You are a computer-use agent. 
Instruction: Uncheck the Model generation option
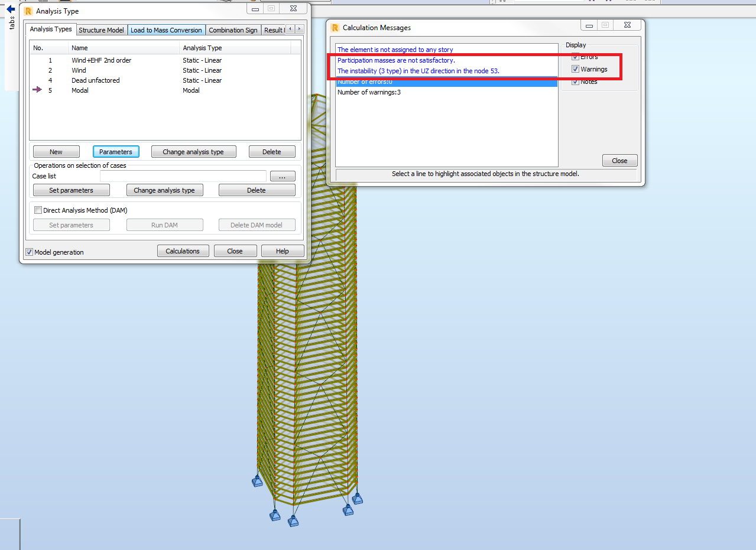click(x=29, y=251)
